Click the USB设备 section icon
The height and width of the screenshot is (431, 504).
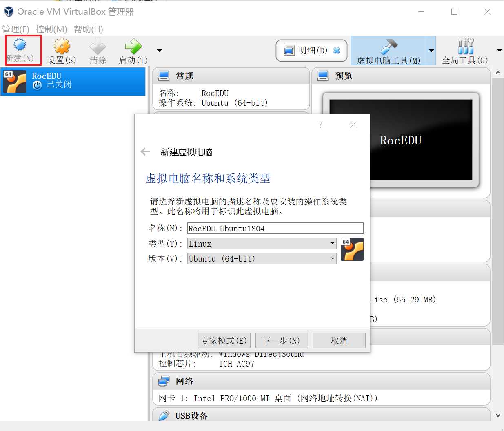coord(164,416)
